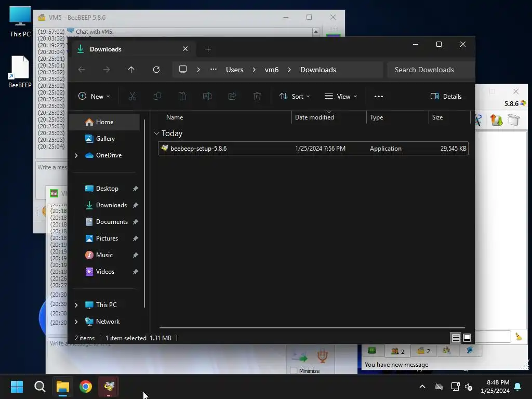Click the PC icon in address bar
This screenshot has height=399, width=532.
[183, 70]
